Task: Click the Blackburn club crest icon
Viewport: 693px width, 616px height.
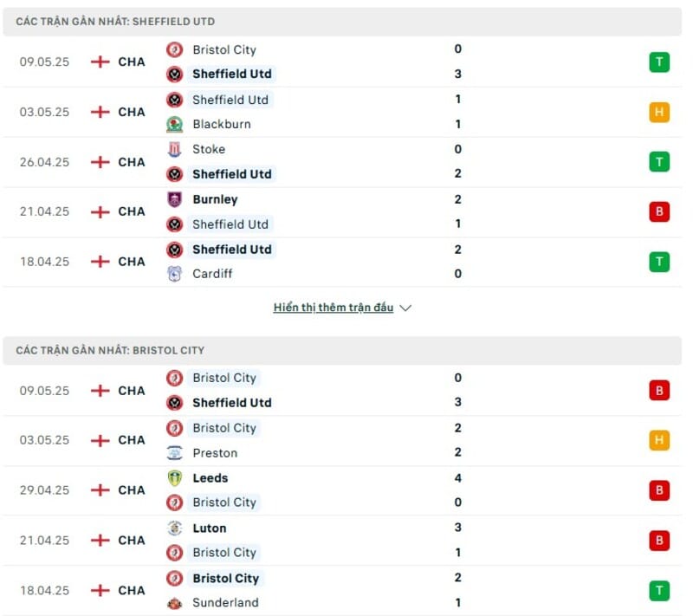Action: point(175,124)
